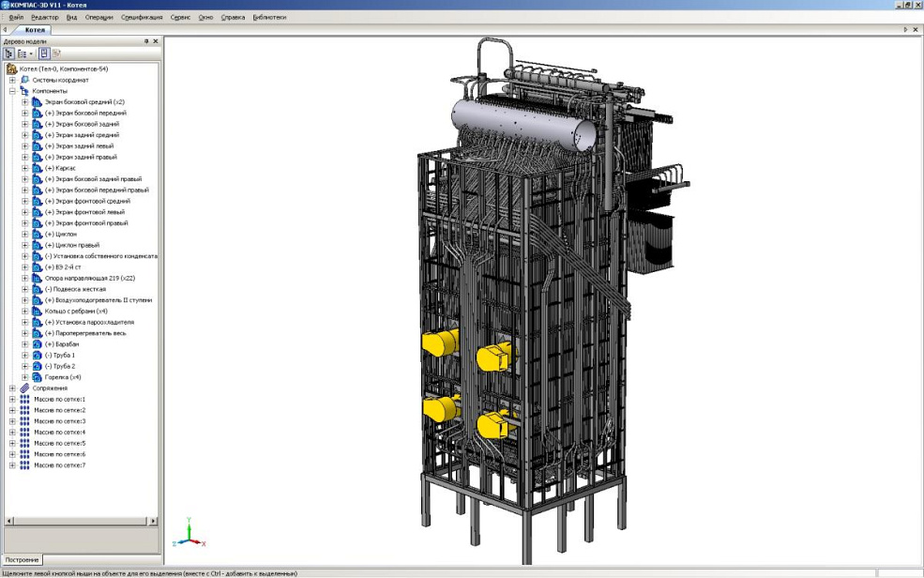Open the Библиотеки menu
The image size is (924, 578).
270,17
